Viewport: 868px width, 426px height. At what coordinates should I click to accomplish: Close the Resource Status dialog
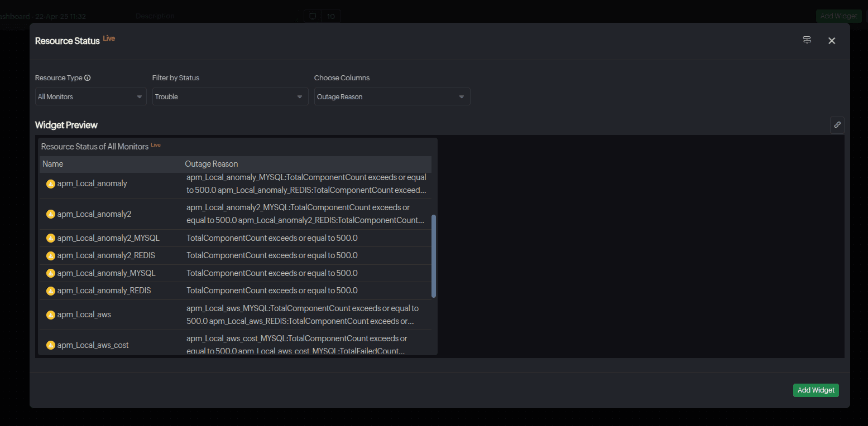(831, 41)
